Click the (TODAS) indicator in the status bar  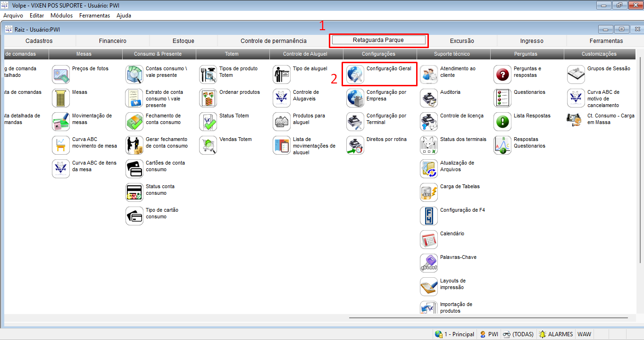click(519, 334)
